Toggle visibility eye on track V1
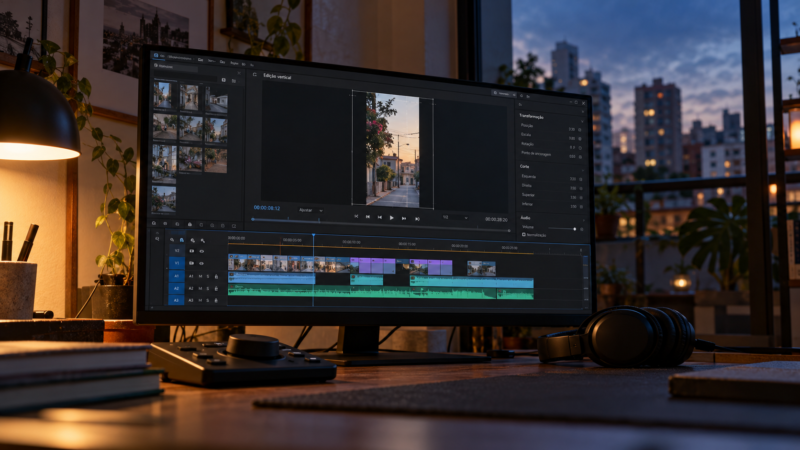 pyautogui.click(x=202, y=263)
